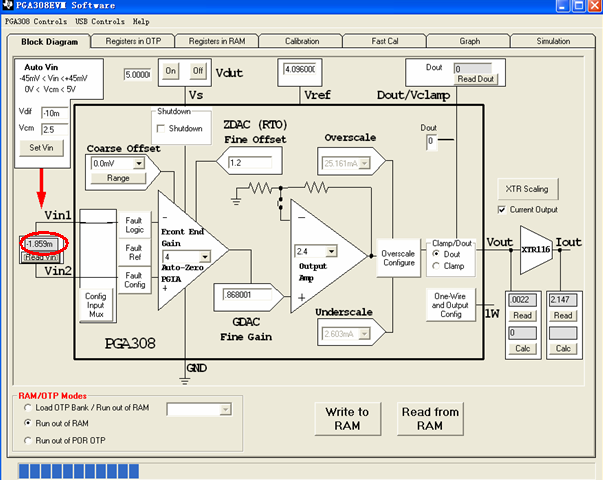This screenshot has height=480, width=603.
Task: Select Run out of RAM mode
Action: (27, 423)
